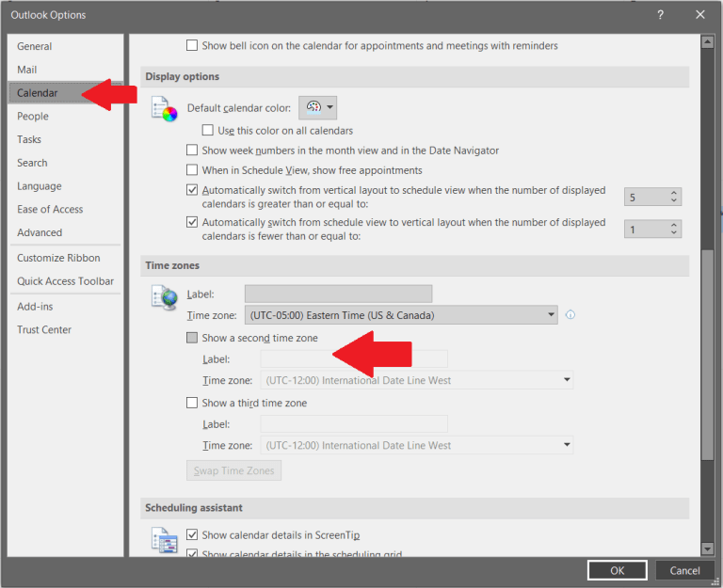723x588 pixels.
Task: Click the Swap Time Zones button
Action: pyautogui.click(x=233, y=470)
